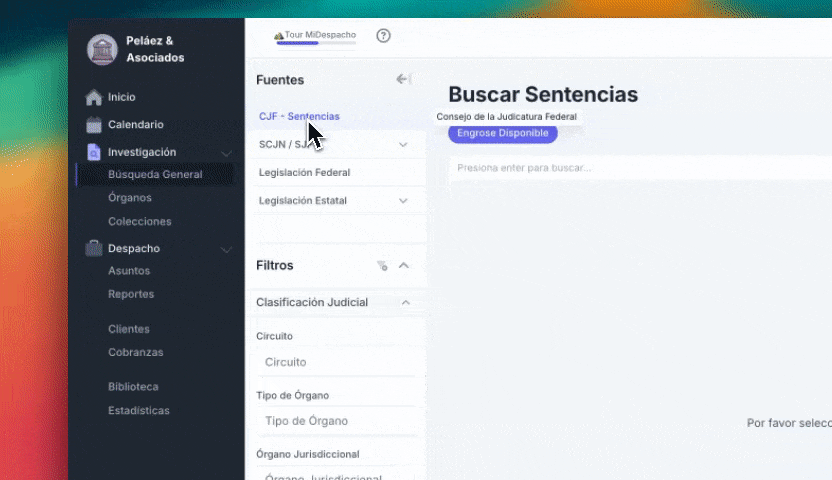Open Colecciones from the sidebar
Viewport: 832px width, 480px height.
click(x=140, y=221)
